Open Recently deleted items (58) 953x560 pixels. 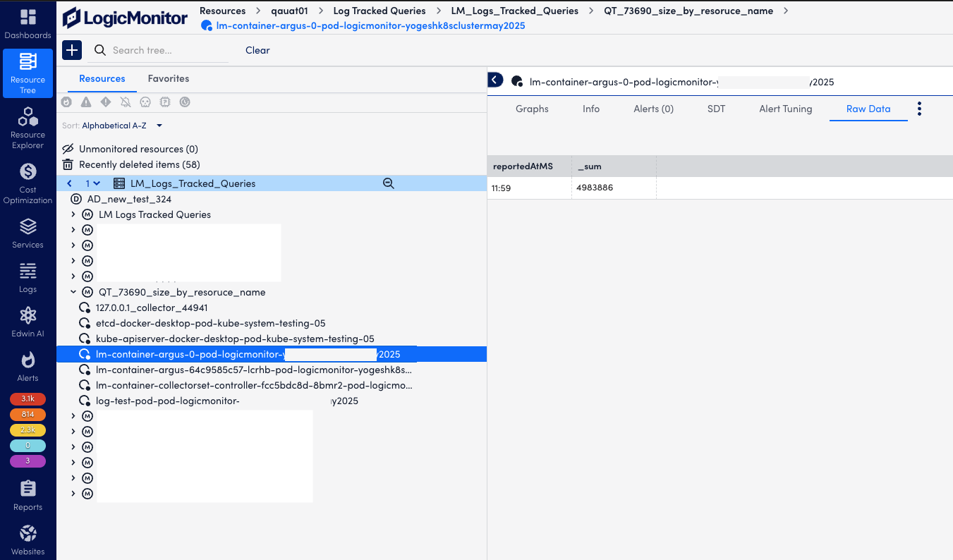138,164
